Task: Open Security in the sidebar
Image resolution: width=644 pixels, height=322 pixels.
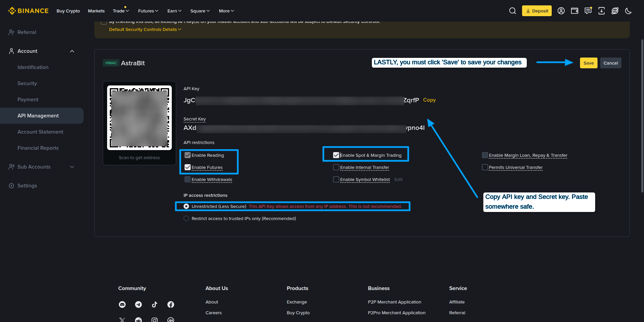Action: (27, 83)
